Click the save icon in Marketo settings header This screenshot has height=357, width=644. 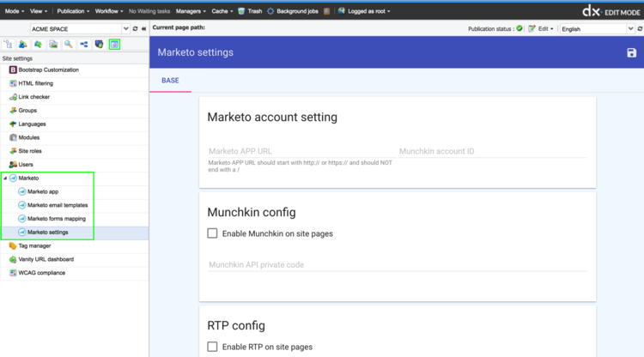pyautogui.click(x=632, y=52)
